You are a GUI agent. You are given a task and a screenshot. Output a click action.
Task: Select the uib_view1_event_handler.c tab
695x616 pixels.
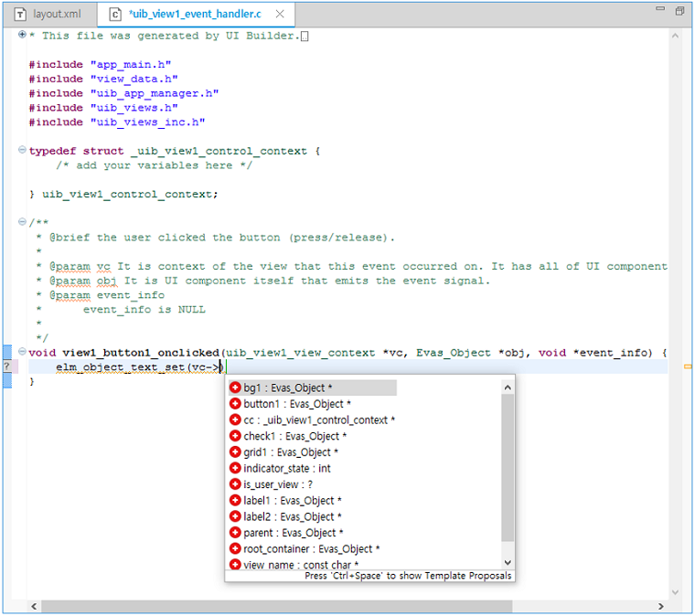click(x=194, y=15)
